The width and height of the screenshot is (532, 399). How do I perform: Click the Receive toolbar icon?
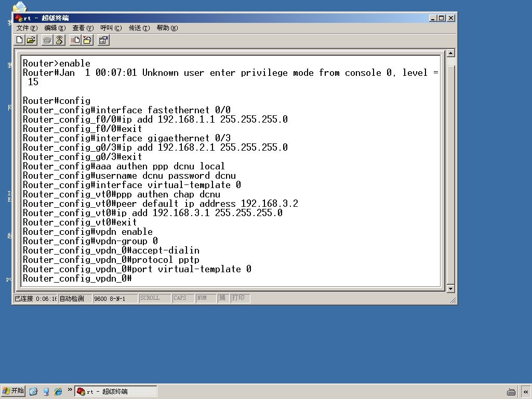pyautogui.click(x=87, y=40)
